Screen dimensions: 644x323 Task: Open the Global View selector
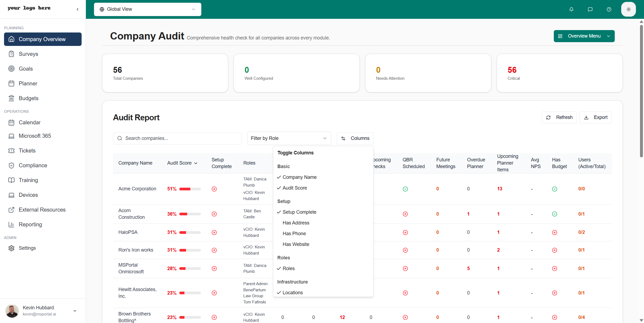tap(147, 9)
